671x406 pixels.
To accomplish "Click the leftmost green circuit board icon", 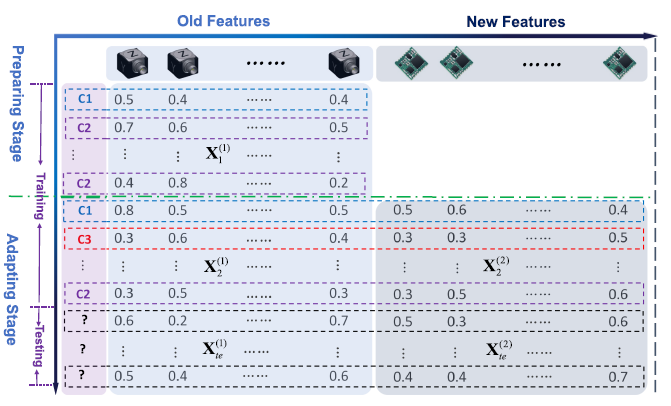I will coord(405,64).
